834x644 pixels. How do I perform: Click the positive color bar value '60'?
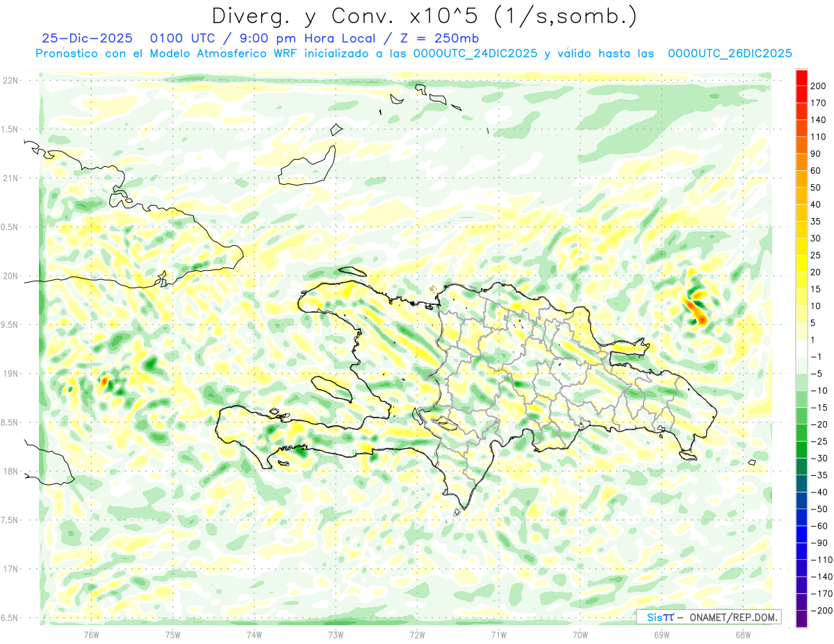(816, 171)
